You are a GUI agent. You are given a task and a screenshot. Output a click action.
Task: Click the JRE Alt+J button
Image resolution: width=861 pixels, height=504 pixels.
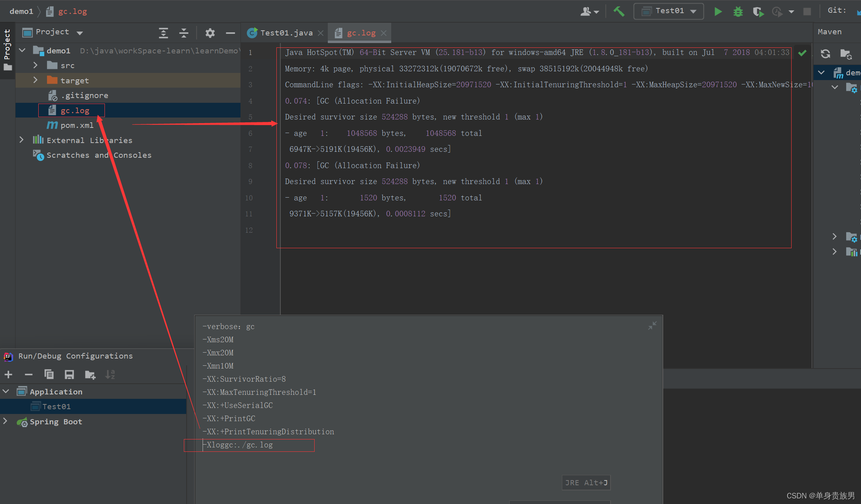(x=586, y=482)
